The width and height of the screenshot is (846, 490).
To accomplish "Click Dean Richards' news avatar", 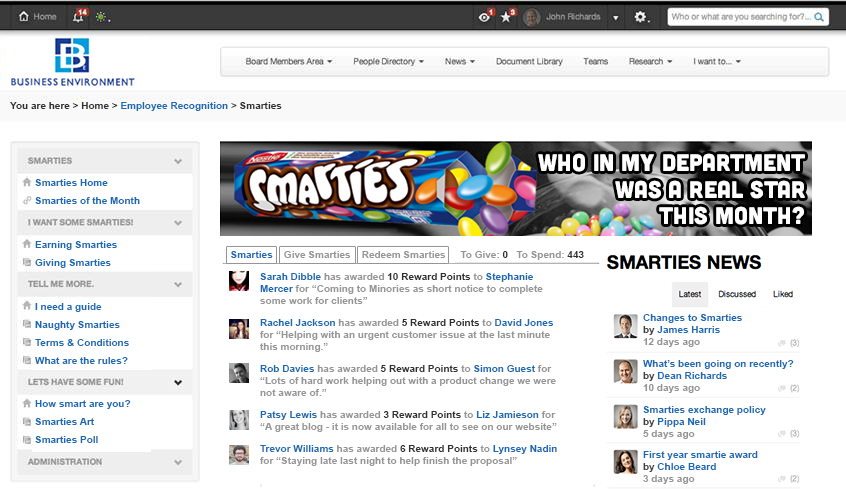I will tap(625, 371).
